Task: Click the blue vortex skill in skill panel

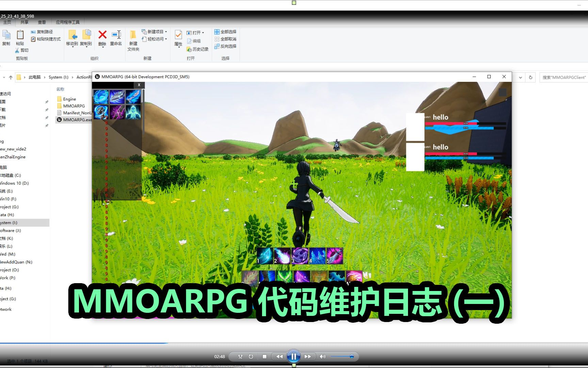Action: [101, 97]
